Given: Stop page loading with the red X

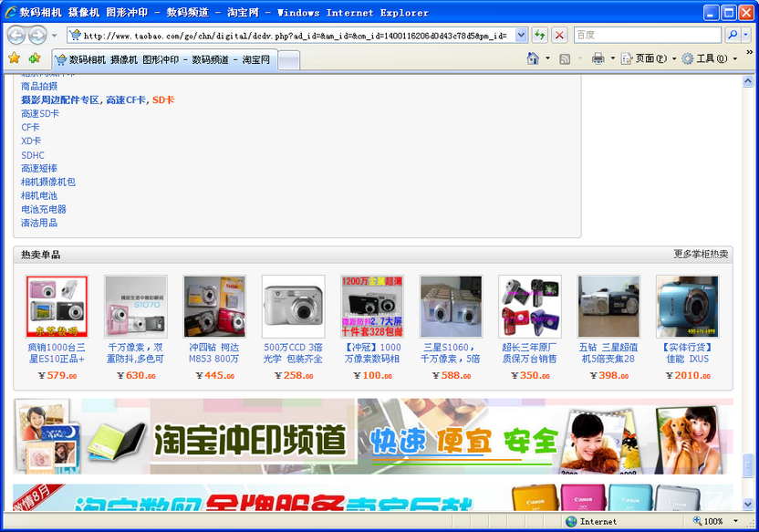Looking at the screenshot, I should click(x=559, y=35).
